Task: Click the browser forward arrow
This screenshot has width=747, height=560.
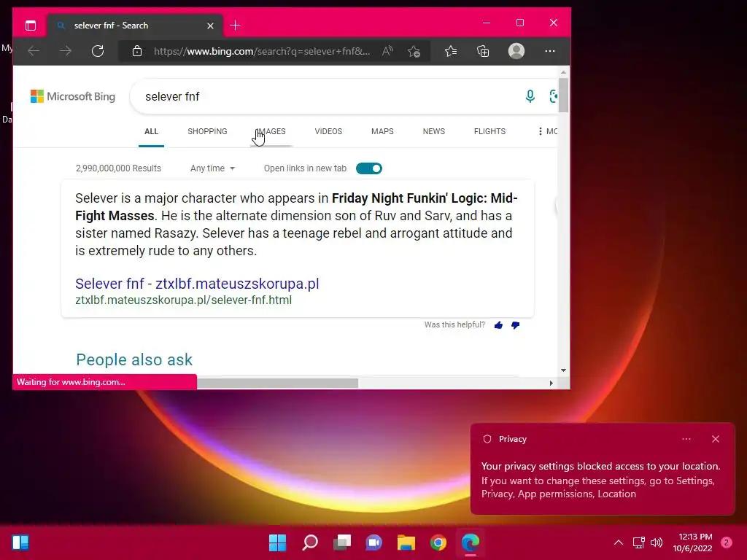Action: point(66,51)
